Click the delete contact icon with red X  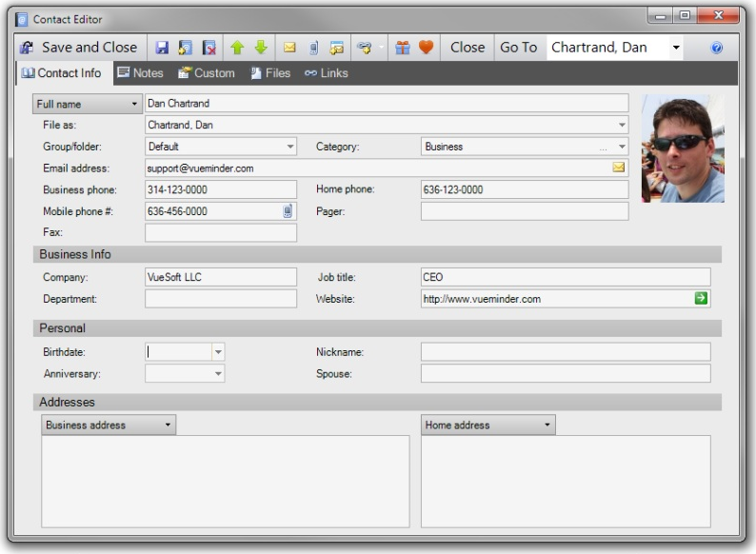(x=209, y=48)
